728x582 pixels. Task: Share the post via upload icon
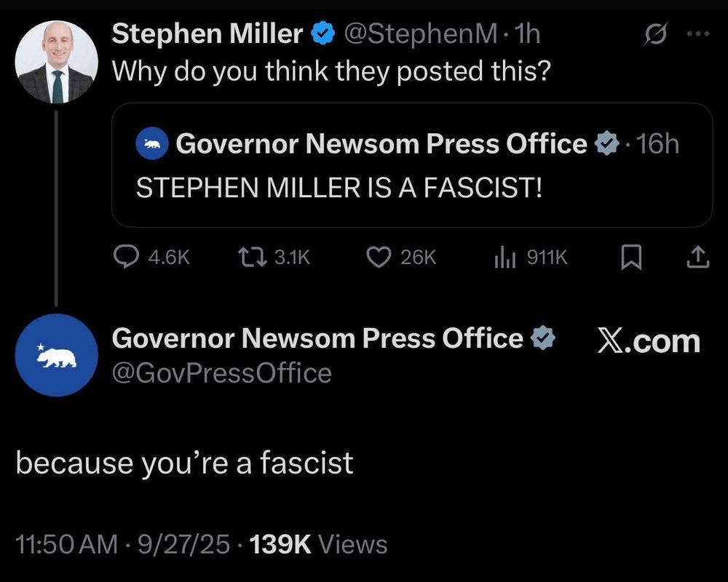697,257
